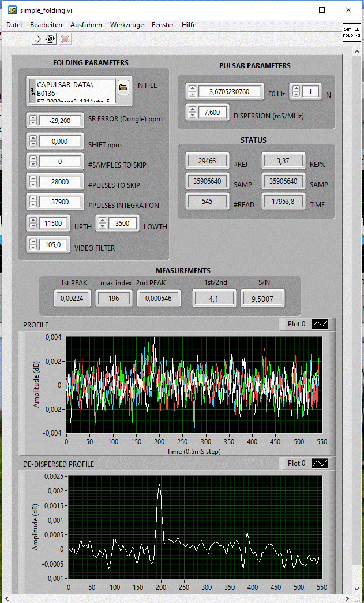Click the UPTH value 11500 field
This screenshot has height=603, width=364.
point(54,223)
